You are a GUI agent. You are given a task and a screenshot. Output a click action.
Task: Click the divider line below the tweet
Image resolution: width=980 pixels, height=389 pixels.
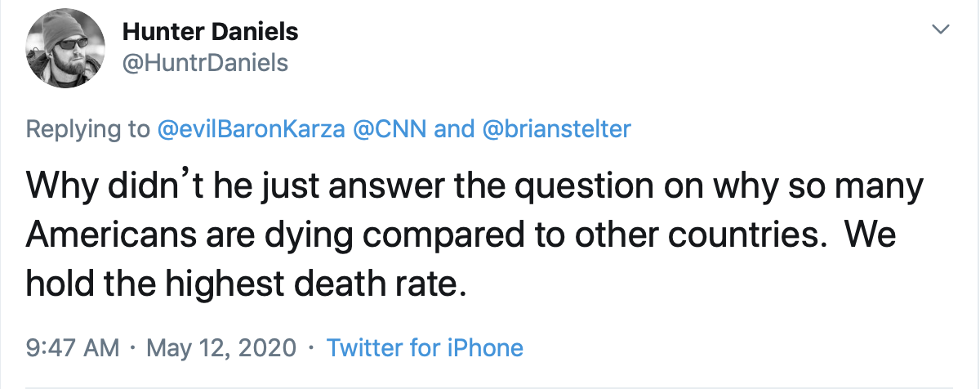(x=490, y=387)
